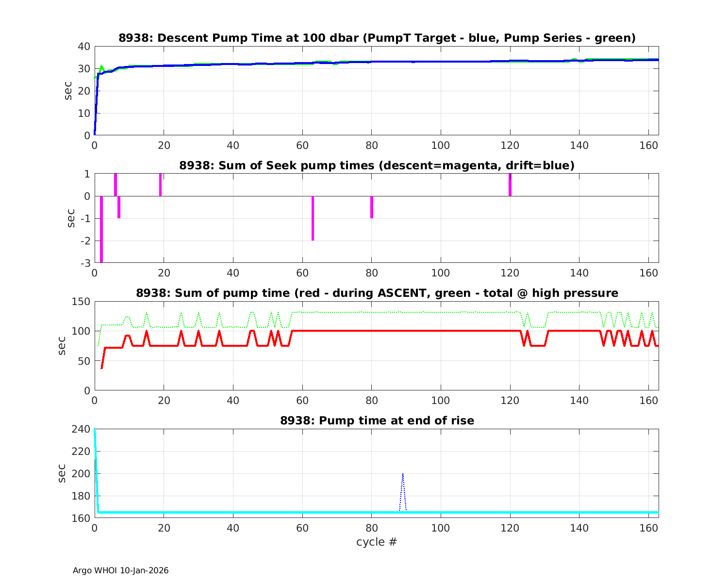This screenshot has height=582, width=728.
Task: Click the 40 y-axis tick in top plot
Action: point(84,47)
